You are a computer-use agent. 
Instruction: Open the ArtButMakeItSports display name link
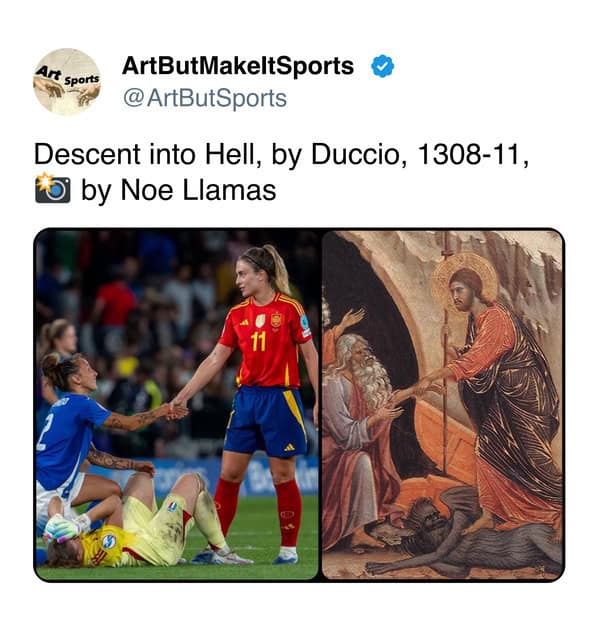point(238,66)
